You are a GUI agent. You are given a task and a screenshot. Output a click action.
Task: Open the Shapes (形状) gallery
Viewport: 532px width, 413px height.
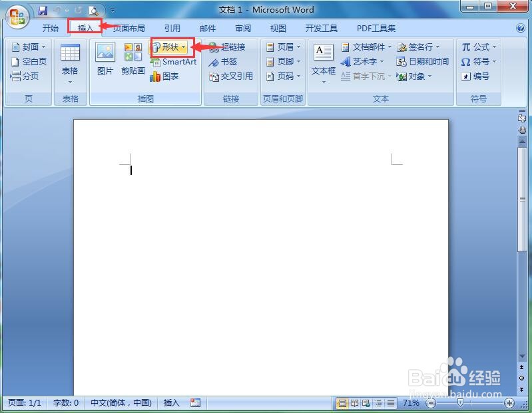click(169, 47)
